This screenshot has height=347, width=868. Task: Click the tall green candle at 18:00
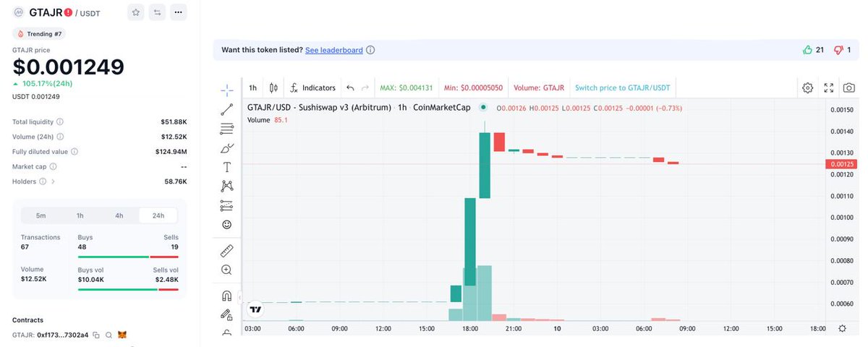pos(470,242)
